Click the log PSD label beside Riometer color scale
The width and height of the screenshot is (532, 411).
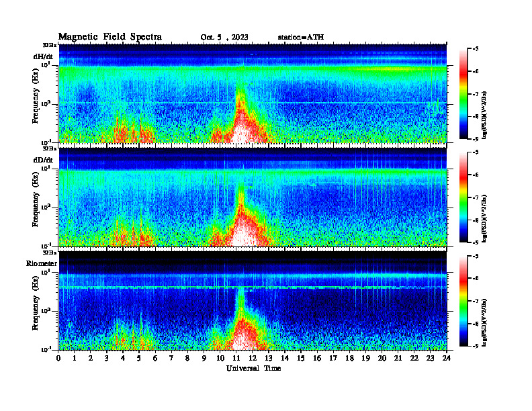[x=484, y=322]
